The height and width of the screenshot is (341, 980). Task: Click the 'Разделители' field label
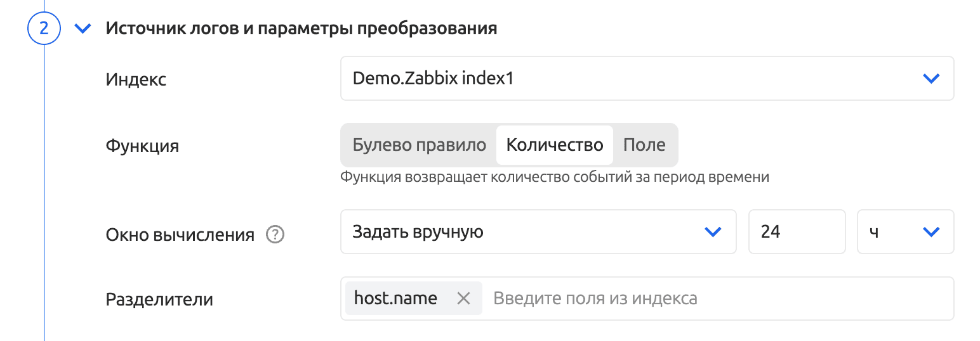tap(159, 299)
